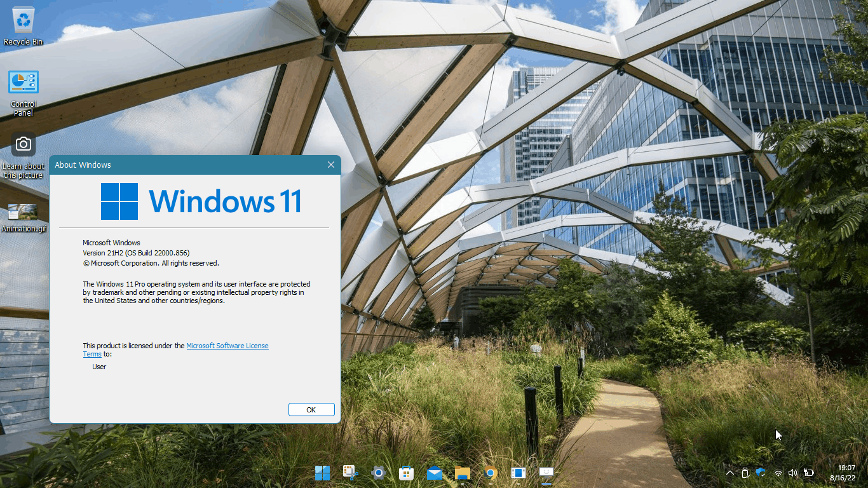This screenshot has width=868, height=488.
Task: Click the USB safely remove hardware icon
Action: [x=746, y=473]
